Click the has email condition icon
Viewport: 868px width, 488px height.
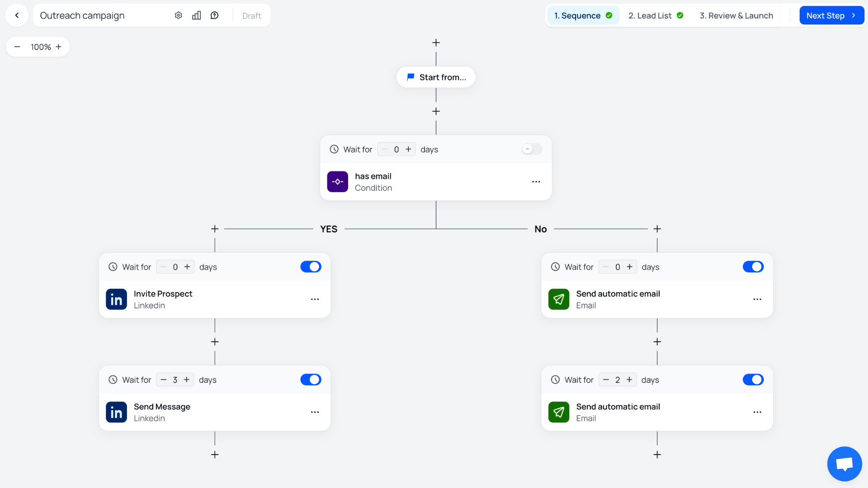[337, 182]
